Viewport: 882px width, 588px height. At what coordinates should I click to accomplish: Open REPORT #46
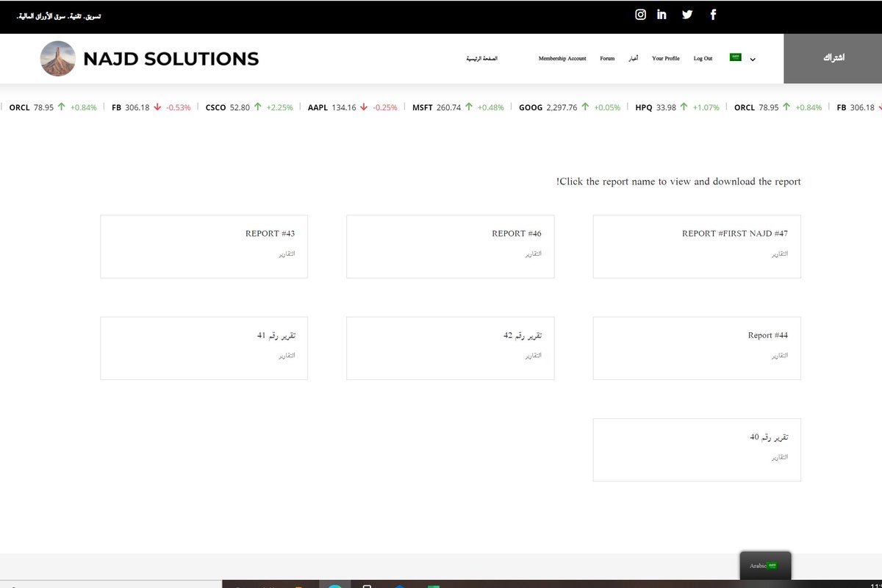517,234
